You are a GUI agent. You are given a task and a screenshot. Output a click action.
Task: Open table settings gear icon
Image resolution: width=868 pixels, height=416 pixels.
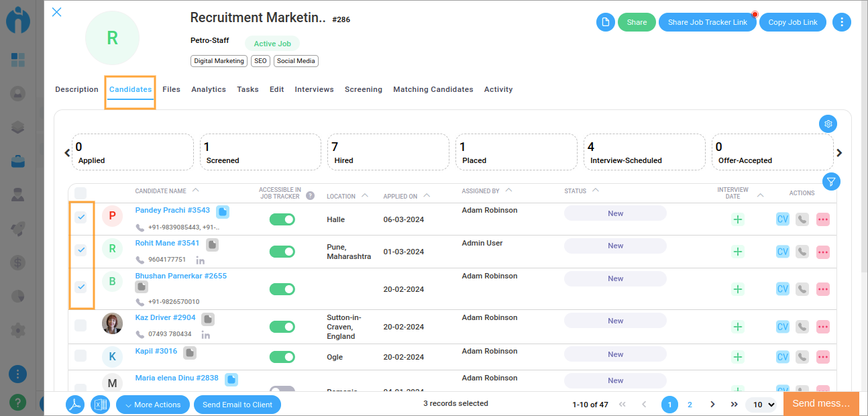[x=828, y=124]
